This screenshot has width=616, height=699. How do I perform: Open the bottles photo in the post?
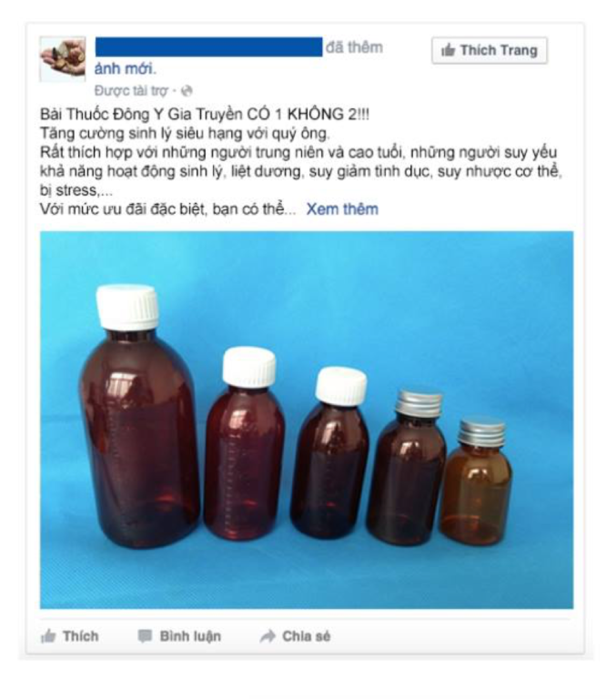[307, 420]
